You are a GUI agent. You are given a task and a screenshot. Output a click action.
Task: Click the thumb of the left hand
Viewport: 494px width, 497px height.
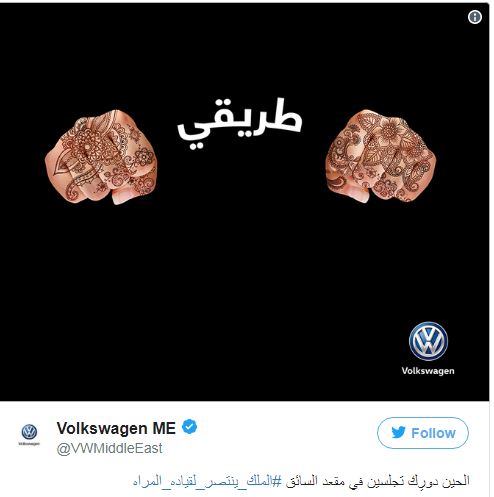point(125,195)
